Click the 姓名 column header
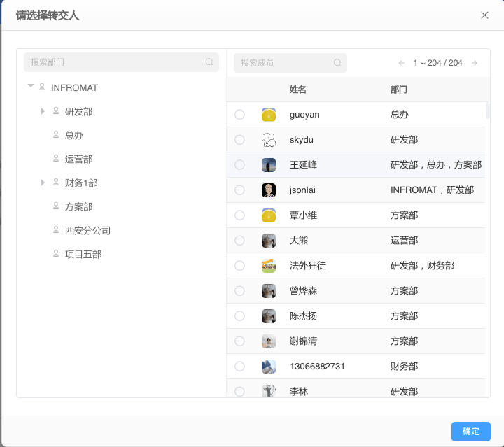The height and width of the screenshot is (447, 504). click(298, 90)
